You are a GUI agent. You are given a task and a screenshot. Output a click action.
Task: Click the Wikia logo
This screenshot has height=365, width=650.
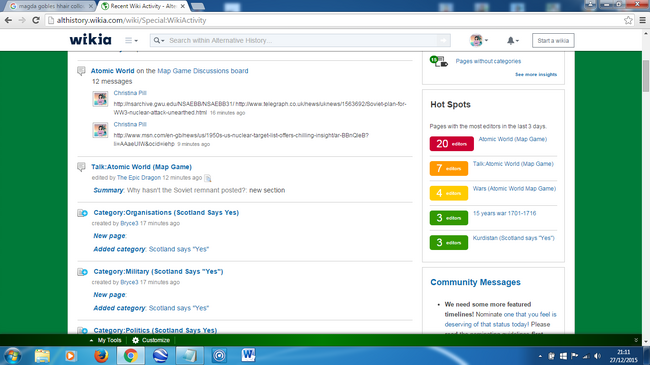click(x=90, y=40)
